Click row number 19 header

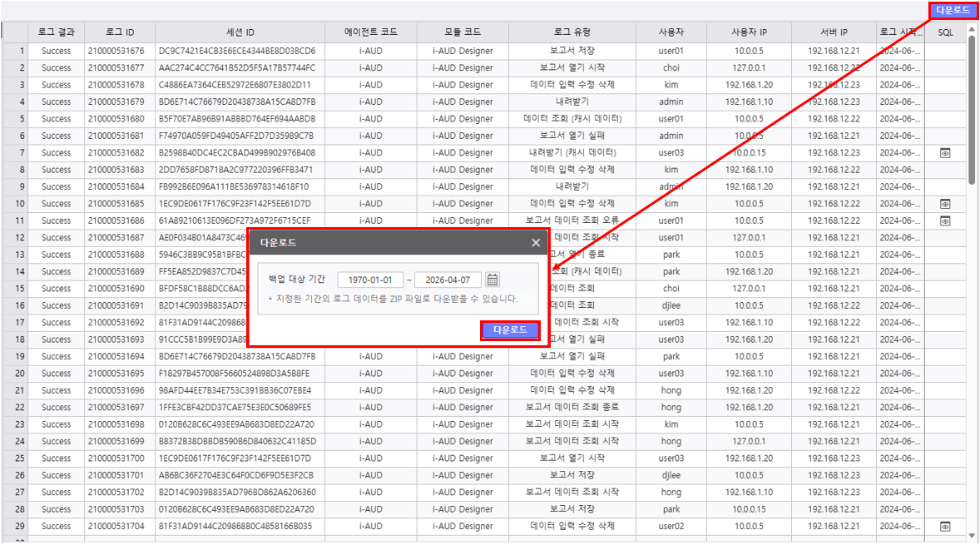pyautogui.click(x=16, y=356)
